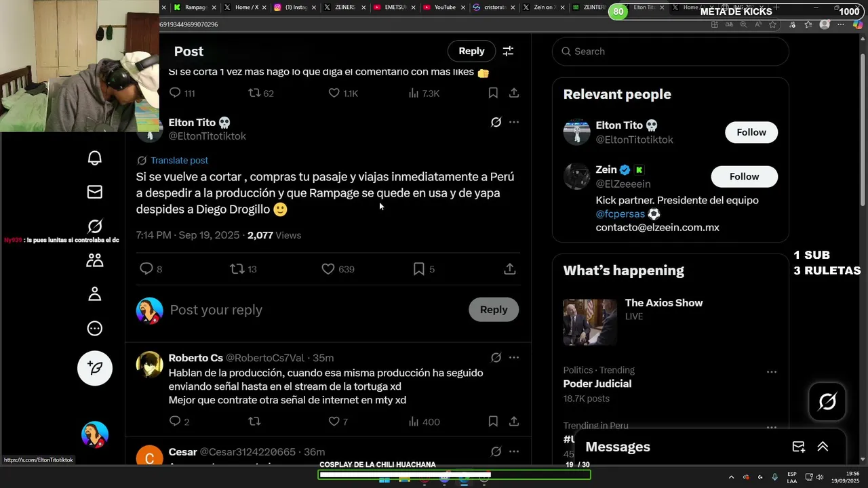Viewport: 868px width, 488px height.
Task: Open the reply sorting filter icon
Action: click(x=508, y=51)
